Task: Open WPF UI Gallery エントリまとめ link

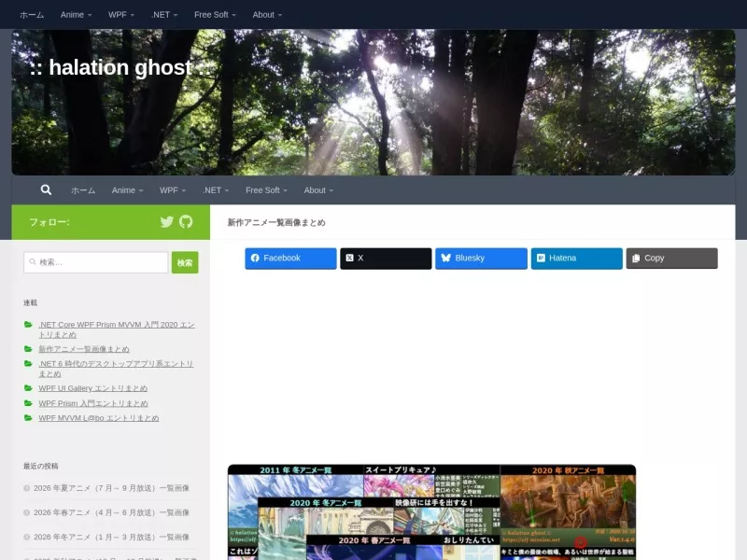Action: (x=92, y=388)
